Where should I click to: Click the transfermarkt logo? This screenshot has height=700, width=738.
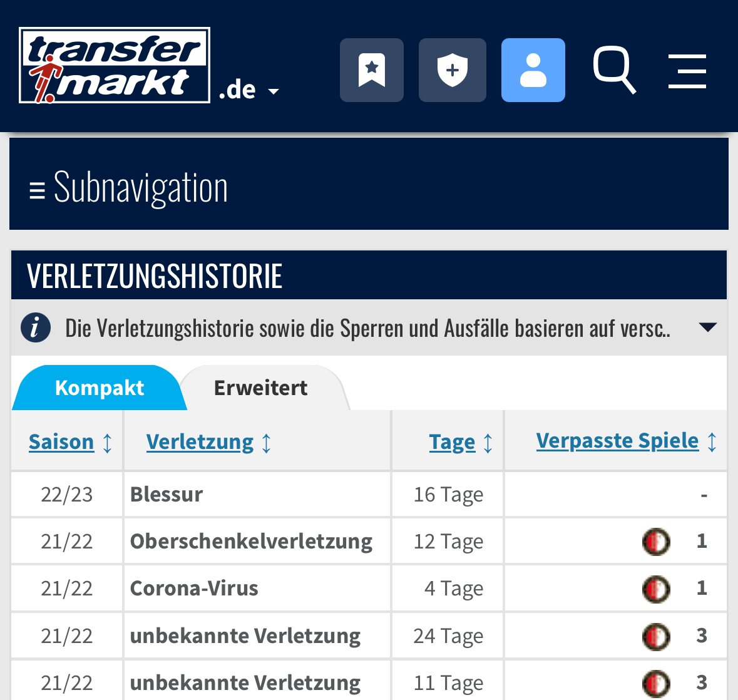[x=115, y=65]
